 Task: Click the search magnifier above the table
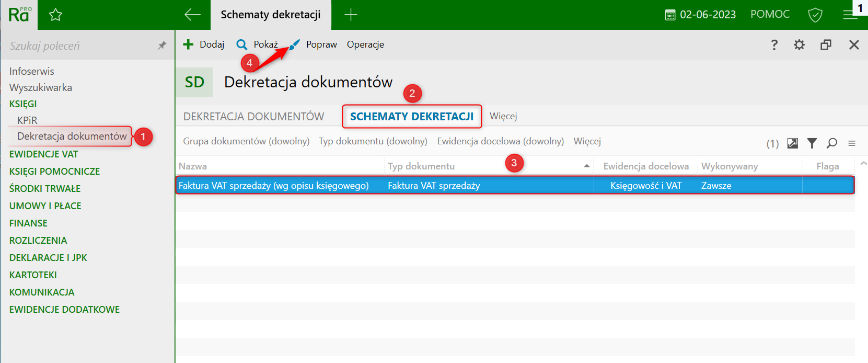pos(832,143)
